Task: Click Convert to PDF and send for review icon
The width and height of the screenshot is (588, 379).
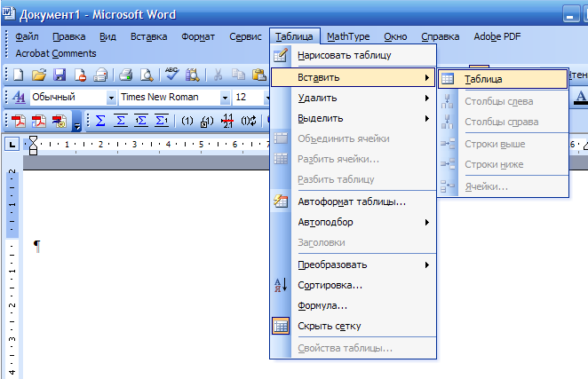Action: point(60,121)
